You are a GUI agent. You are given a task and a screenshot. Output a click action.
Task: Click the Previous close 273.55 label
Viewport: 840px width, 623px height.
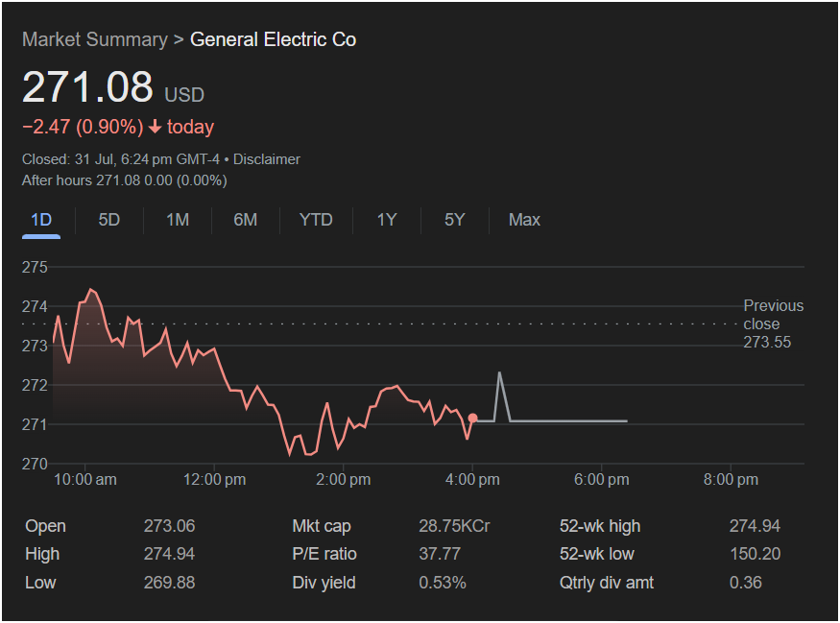[773, 324]
